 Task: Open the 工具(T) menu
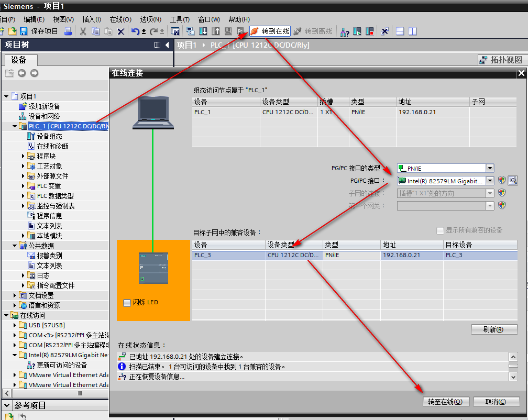(180, 19)
